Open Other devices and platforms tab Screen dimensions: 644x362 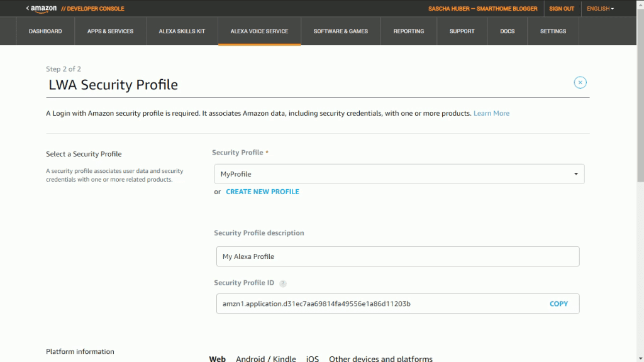(x=380, y=359)
